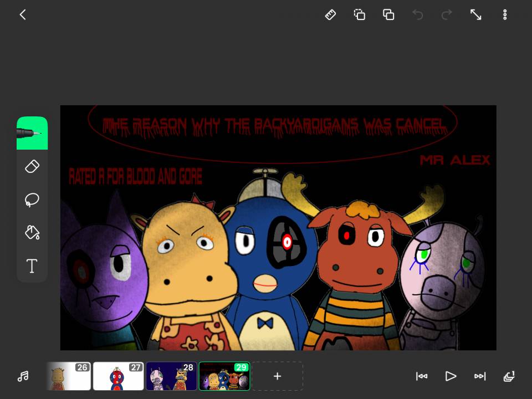Go back using the back arrow
532x399 pixels.
coord(22,15)
